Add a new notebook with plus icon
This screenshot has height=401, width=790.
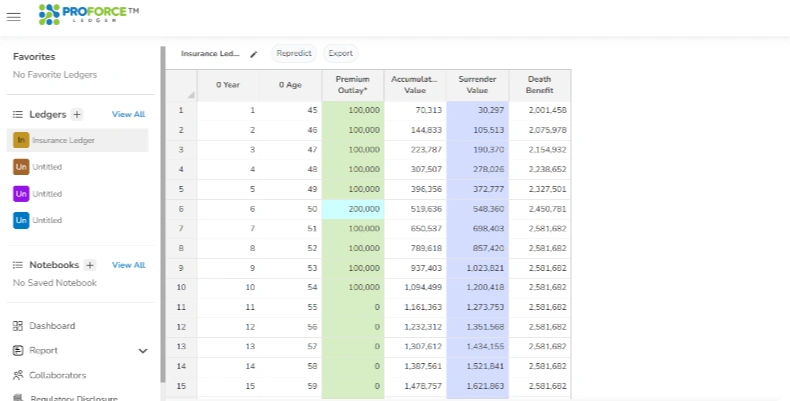tap(90, 265)
